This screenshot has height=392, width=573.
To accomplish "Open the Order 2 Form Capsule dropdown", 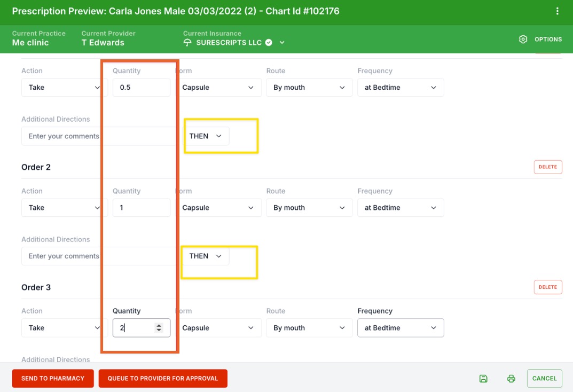I will point(218,208).
